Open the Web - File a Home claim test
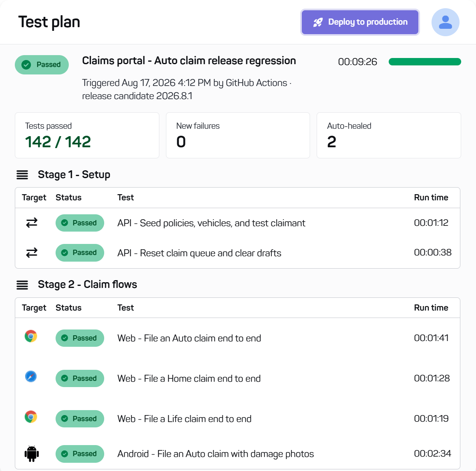 point(189,378)
